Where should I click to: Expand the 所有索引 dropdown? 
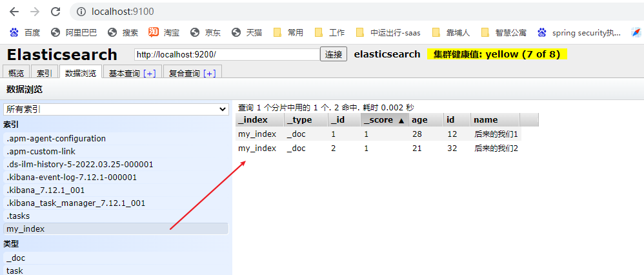116,109
